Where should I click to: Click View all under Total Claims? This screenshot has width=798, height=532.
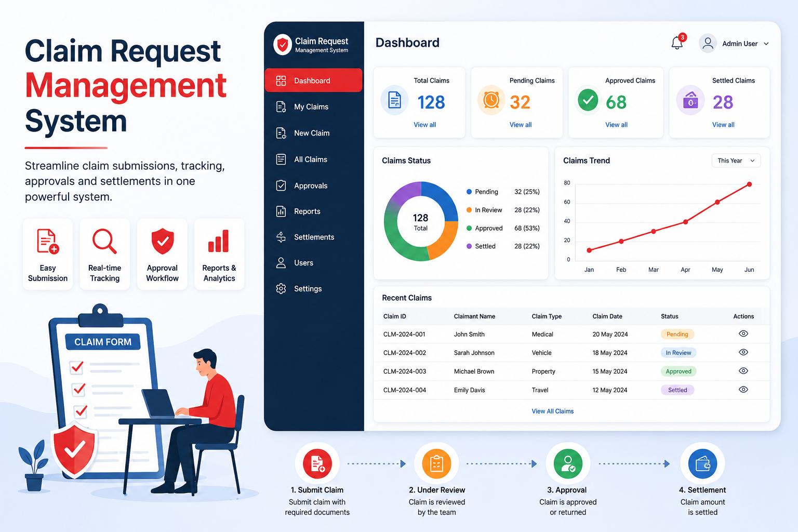point(425,125)
